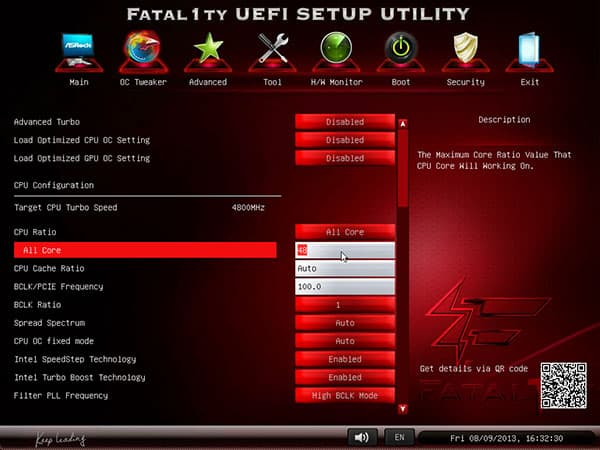Viewport: 600px width, 450px height.
Task: Select the Filter PLL Frequency label
Action: point(61,395)
